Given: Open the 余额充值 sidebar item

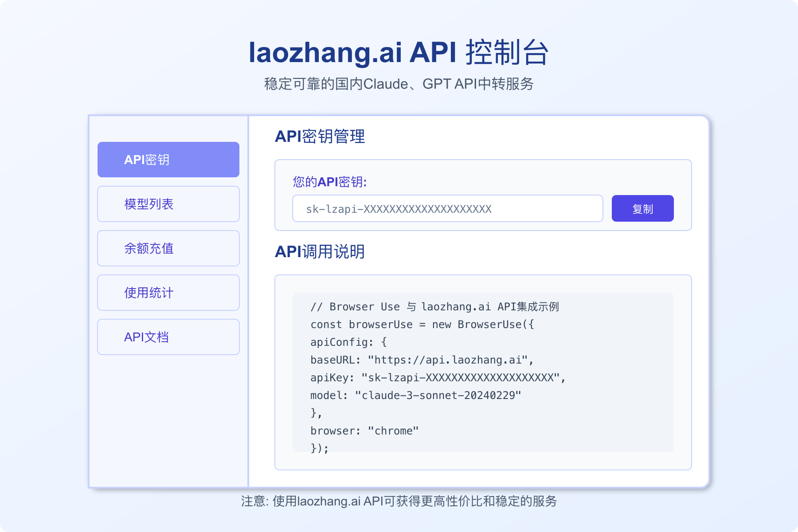Looking at the screenshot, I should point(168,248).
